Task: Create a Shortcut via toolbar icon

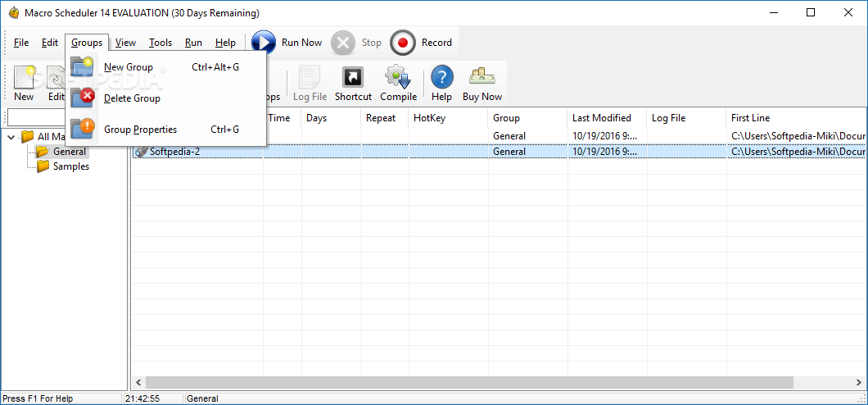Action: [x=353, y=77]
